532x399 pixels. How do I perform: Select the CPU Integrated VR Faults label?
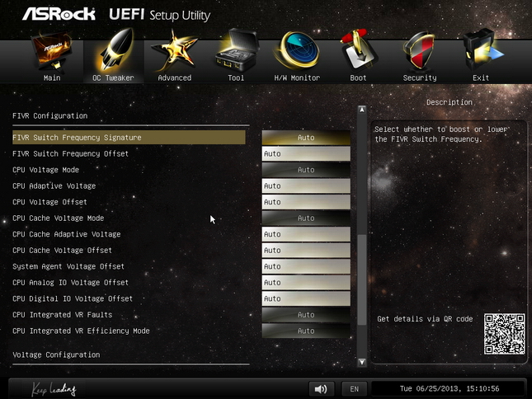[63, 315]
